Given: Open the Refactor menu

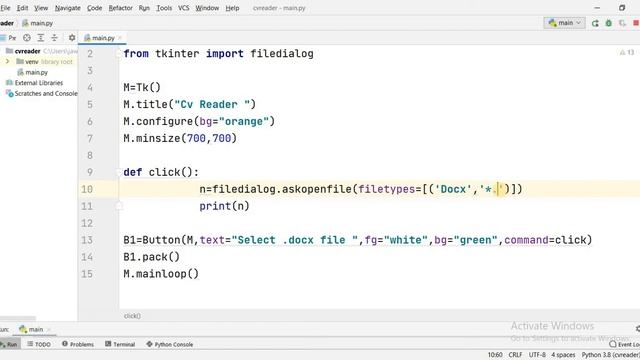Looking at the screenshot, I should pos(120,8).
